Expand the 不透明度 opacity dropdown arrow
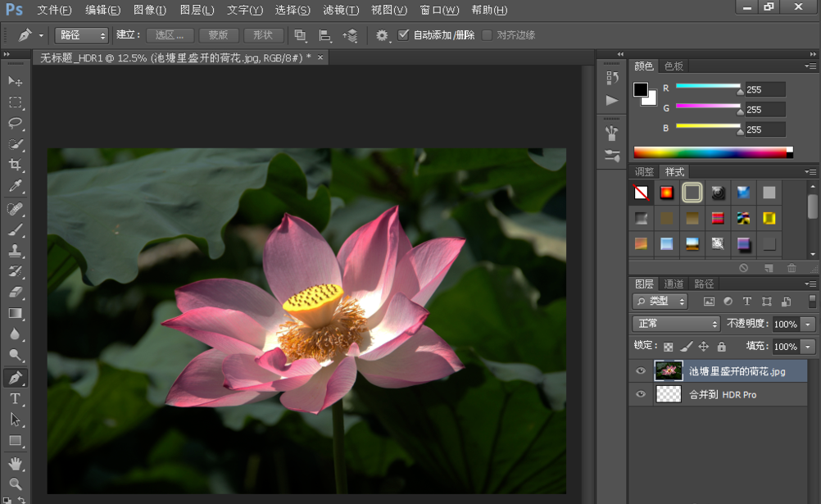 tap(809, 324)
